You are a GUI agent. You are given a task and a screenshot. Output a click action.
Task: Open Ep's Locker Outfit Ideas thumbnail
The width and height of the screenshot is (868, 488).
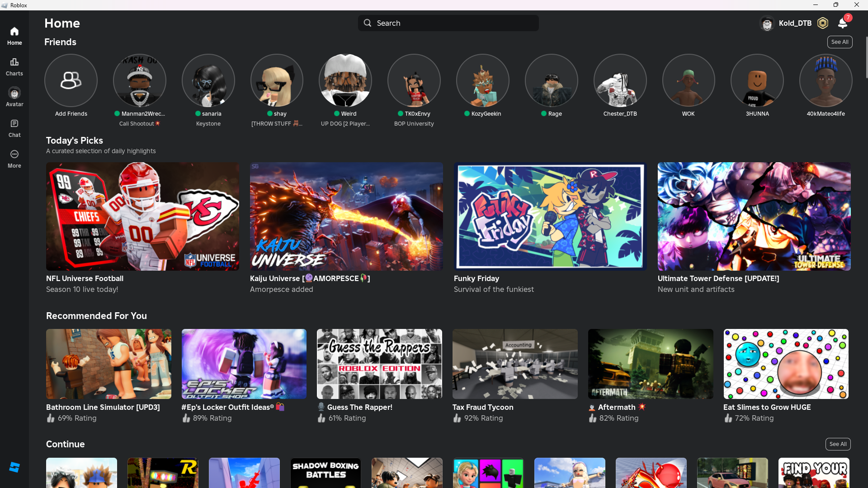coord(244,364)
